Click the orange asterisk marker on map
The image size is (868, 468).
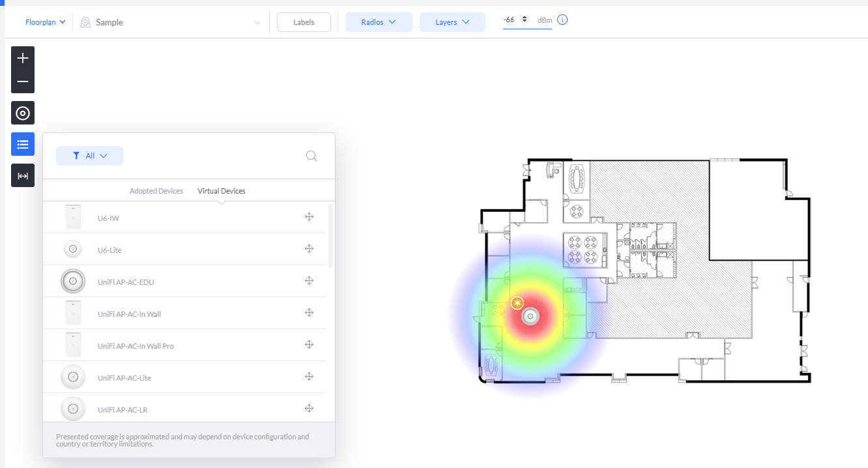(517, 303)
